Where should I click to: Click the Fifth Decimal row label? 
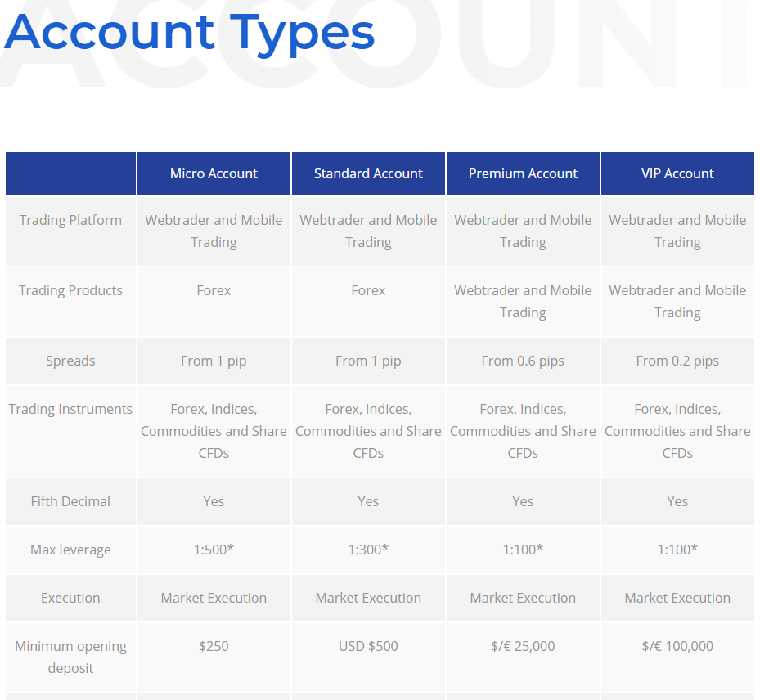pyautogui.click(x=70, y=501)
